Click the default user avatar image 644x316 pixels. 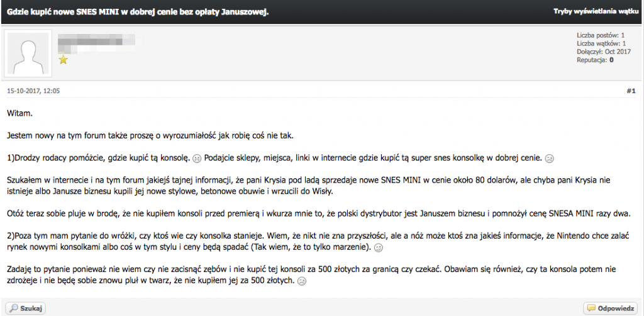coord(28,49)
